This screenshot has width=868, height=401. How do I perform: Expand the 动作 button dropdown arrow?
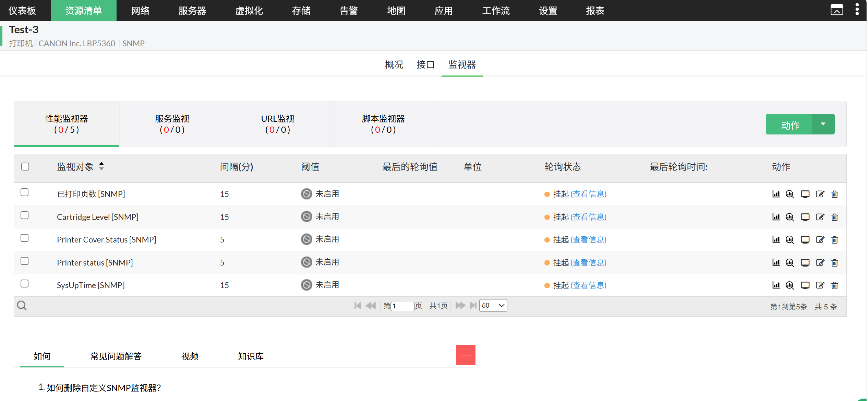pos(823,124)
